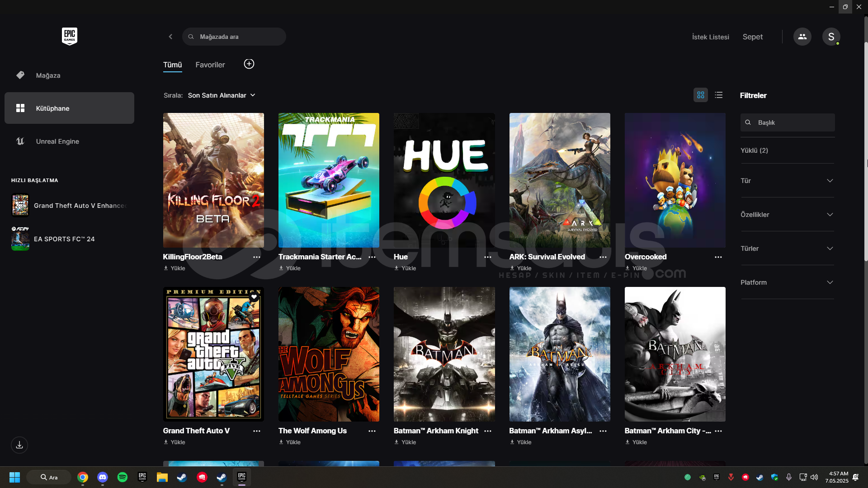The width and height of the screenshot is (868, 488).
Task: Toggle favorite heart on Grand Theft Auto V
Action: pyautogui.click(x=254, y=297)
